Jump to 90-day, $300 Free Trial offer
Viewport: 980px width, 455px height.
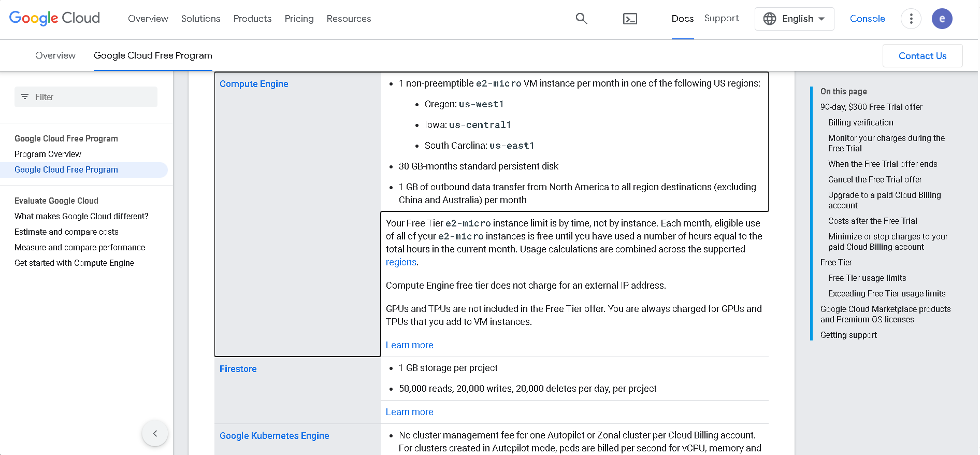coord(871,107)
